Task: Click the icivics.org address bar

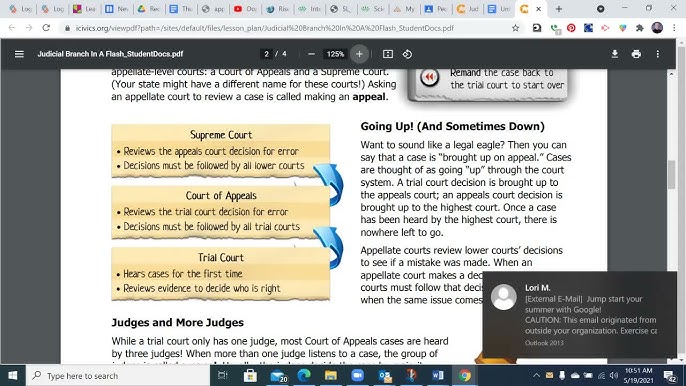Action: pyautogui.click(x=264, y=28)
